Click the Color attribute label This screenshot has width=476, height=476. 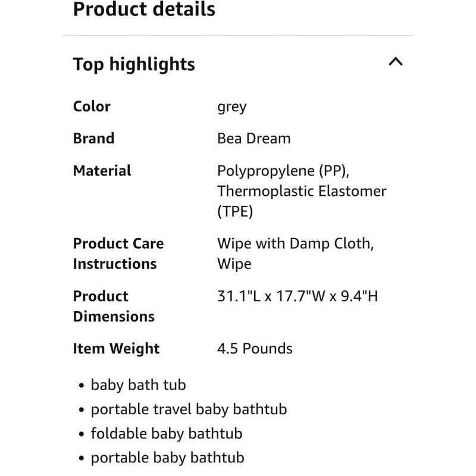point(91,107)
